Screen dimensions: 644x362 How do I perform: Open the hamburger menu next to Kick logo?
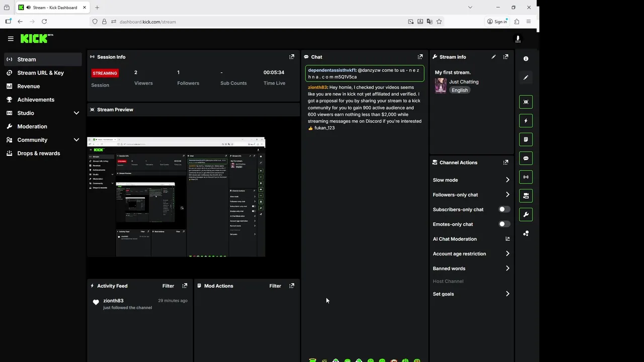pos(11,39)
